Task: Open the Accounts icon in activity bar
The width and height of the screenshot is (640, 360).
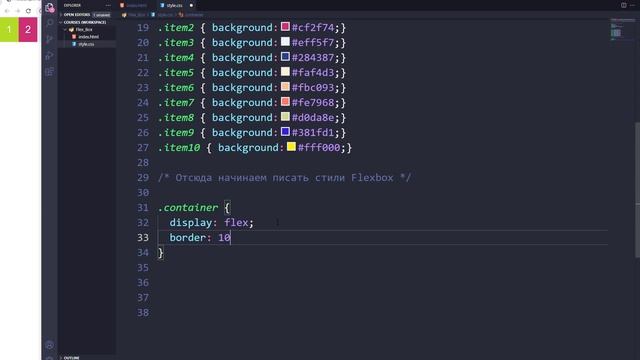Action: pos(49,345)
